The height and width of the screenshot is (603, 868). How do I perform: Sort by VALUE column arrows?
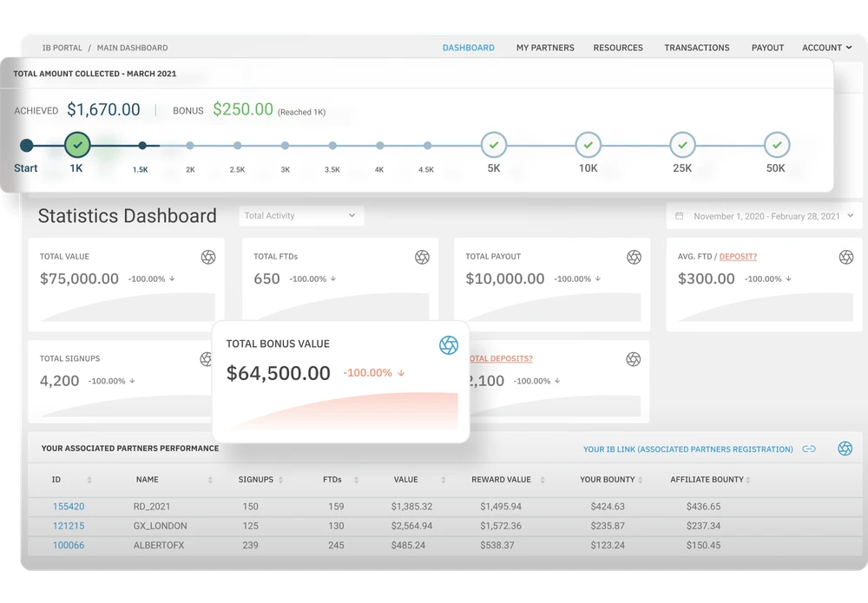(x=444, y=480)
